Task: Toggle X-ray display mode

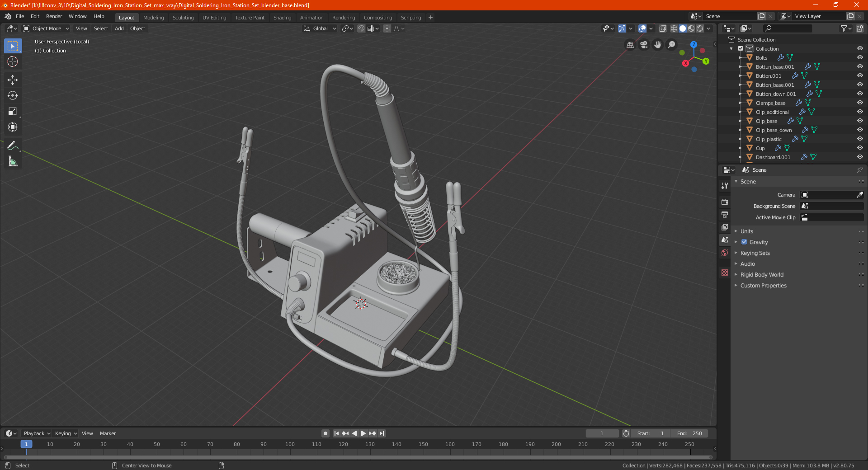Action: coord(663,28)
